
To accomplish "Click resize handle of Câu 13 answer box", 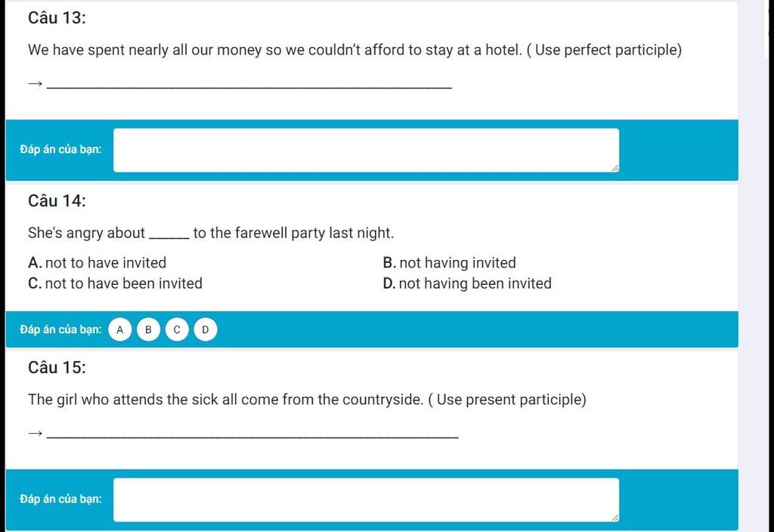I will point(615,169).
